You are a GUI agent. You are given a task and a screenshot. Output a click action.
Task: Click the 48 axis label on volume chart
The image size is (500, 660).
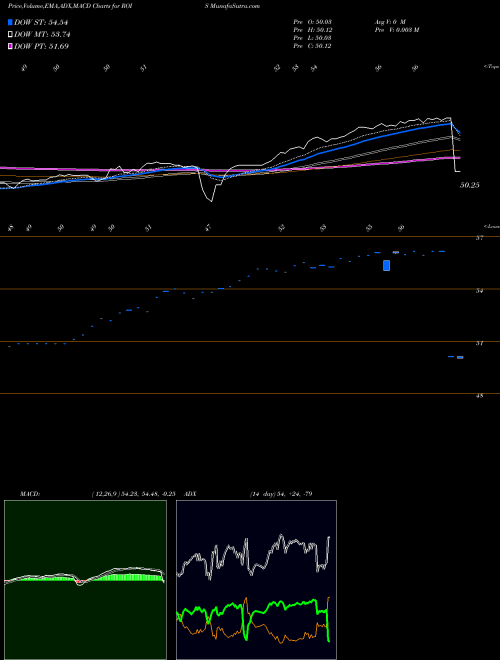pos(479,396)
